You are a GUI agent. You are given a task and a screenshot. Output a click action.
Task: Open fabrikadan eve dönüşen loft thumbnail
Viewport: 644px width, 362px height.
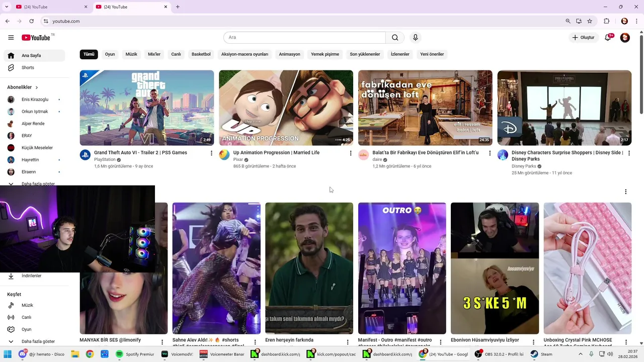(x=425, y=108)
